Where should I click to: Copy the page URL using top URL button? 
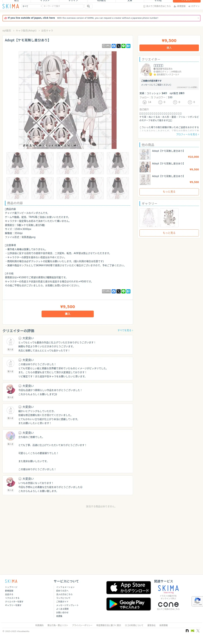tap(106, 46)
